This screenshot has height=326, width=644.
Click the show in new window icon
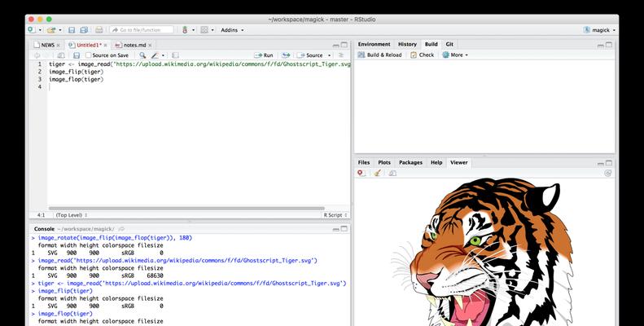(61, 55)
